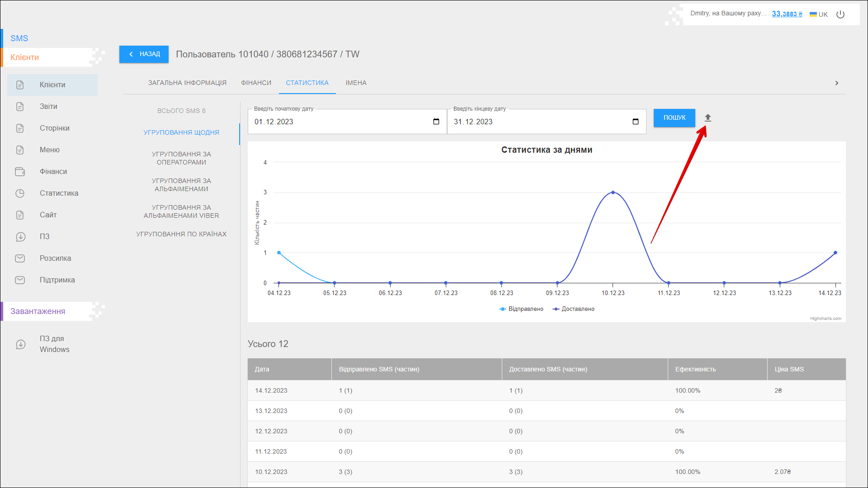Click the account balance link 33,3883
The height and width of the screenshot is (488, 868).
pos(787,14)
